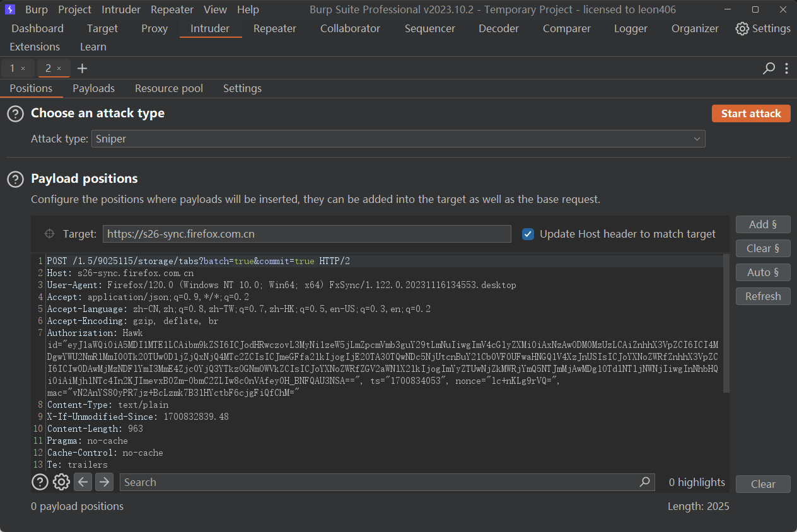Image resolution: width=797 pixels, height=532 pixels.
Task: Click the Refresh button
Action: pos(763,296)
